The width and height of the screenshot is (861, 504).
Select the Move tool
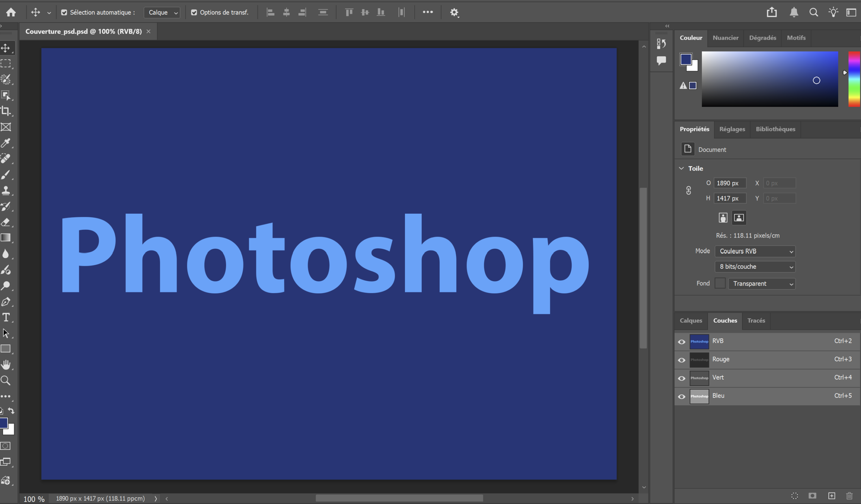[x=6, y=48]
